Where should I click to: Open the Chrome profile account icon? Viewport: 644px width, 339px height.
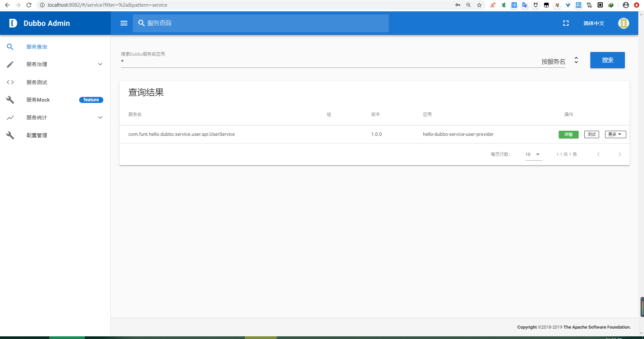coord(626,5)
